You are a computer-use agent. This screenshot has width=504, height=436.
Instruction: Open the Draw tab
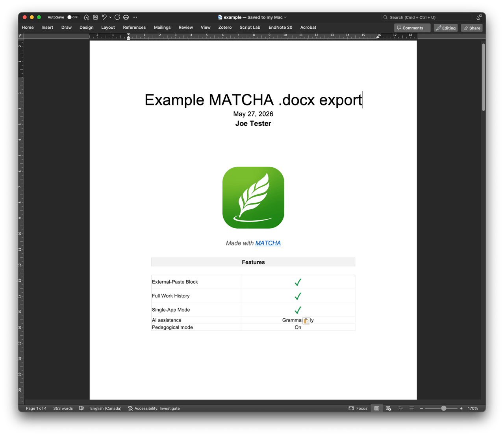coord(67,28)
